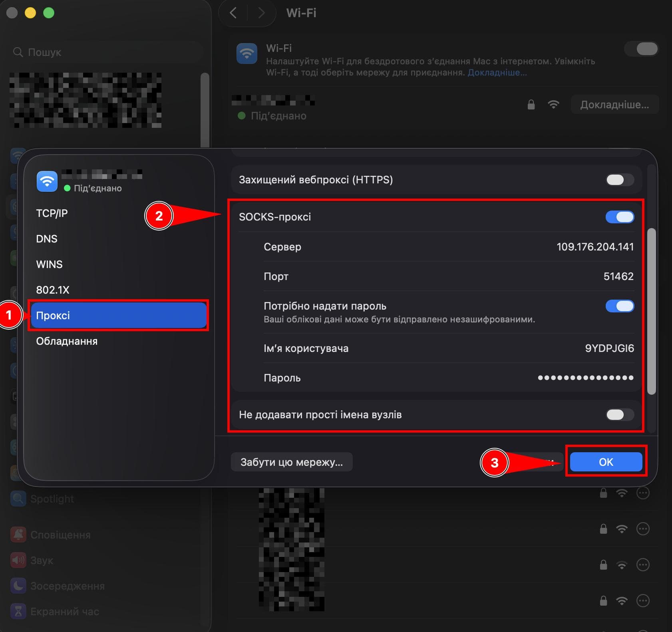Click the Зосередження moon icon

click(x=18, y=586)
